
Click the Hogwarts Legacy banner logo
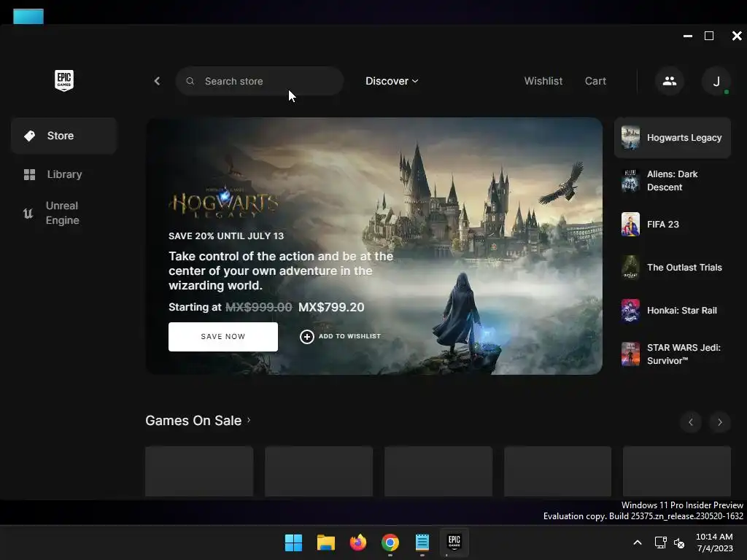(224, 203)
